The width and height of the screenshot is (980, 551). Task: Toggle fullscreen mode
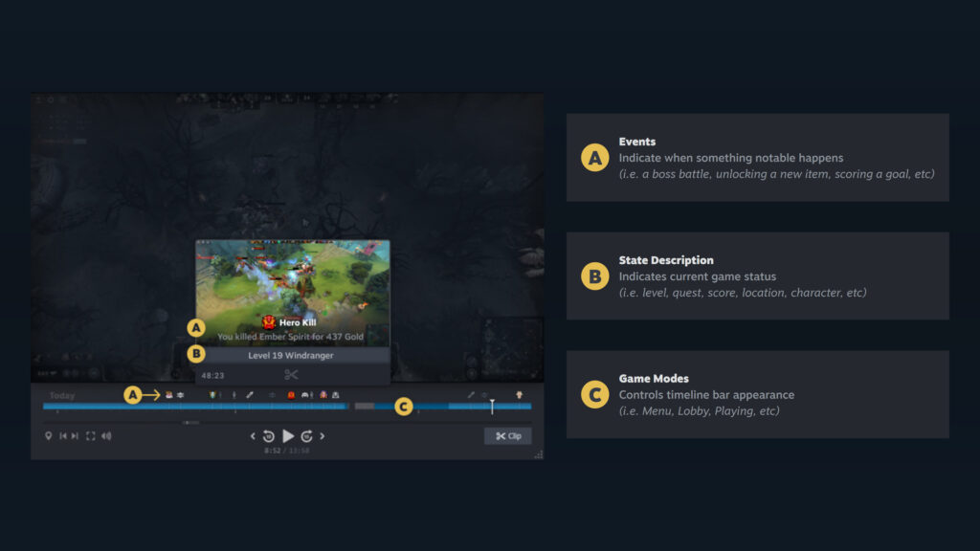pyautogui.click(x=90, y=436)
